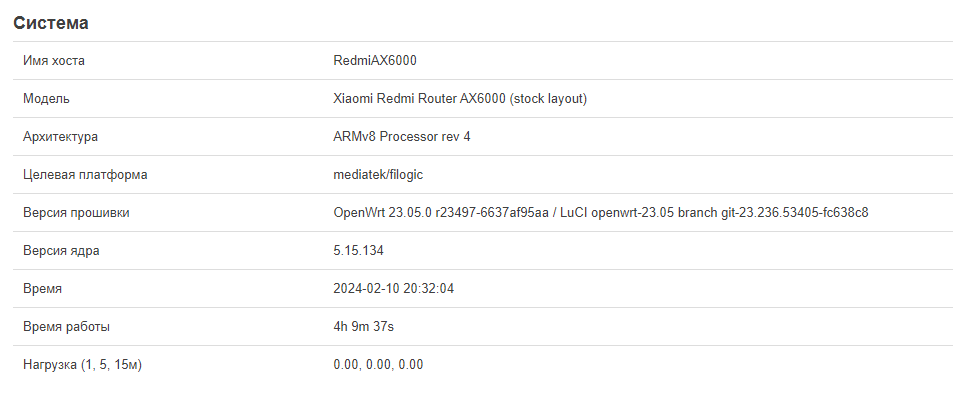Click the Система section heading

[51, 23]
